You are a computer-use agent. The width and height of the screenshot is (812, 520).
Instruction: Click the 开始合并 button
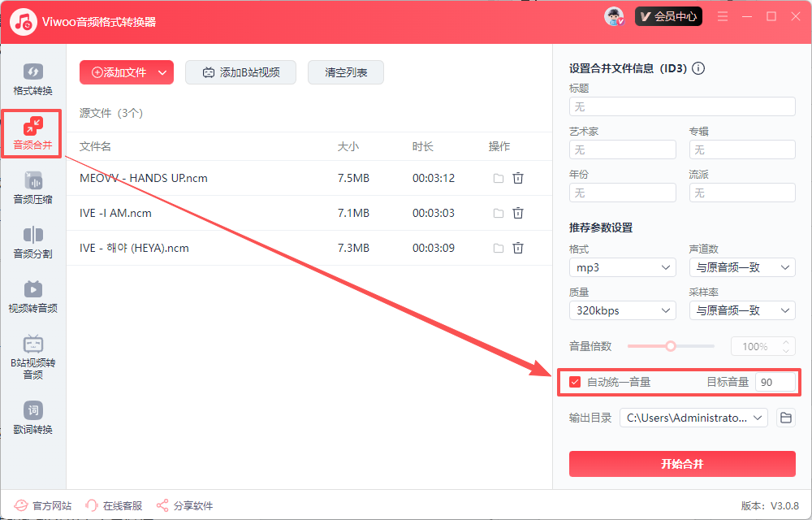(x=682, y=464)
